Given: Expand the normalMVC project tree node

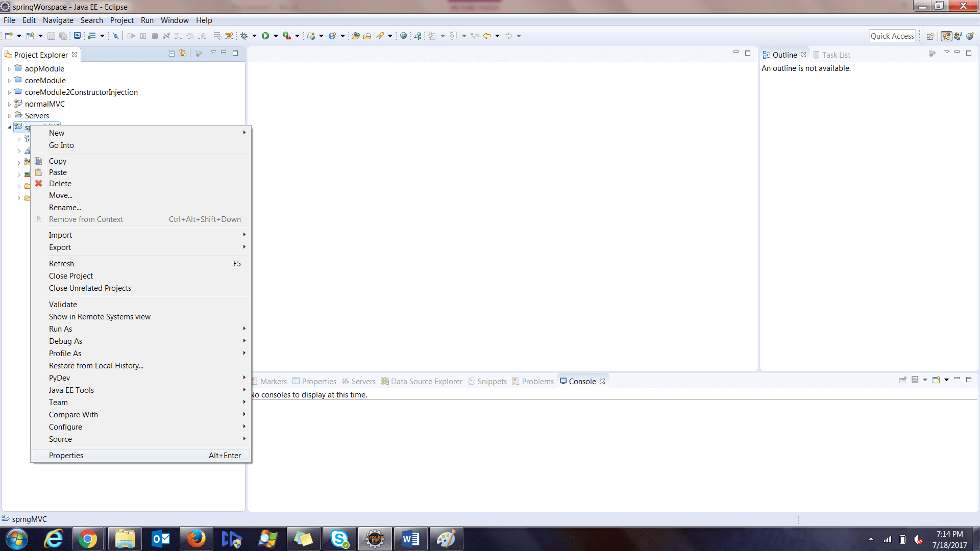Looking at the screenshot, I should pyautogui.click(x=9, y=104).
